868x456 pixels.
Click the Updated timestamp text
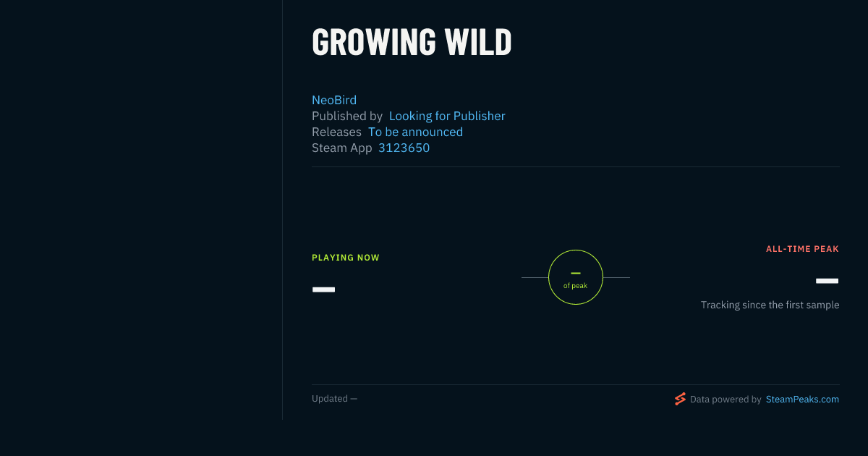334,399
